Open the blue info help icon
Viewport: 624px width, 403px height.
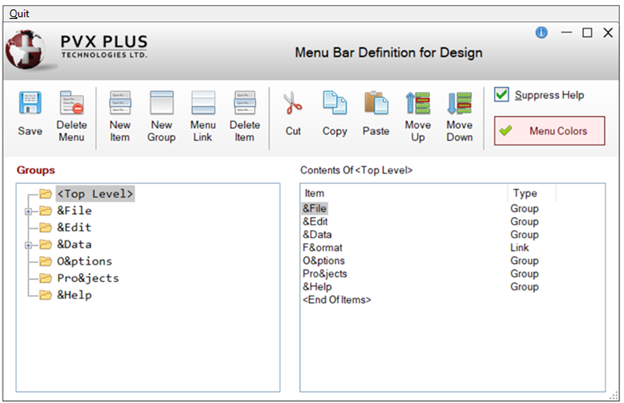[x=542, y=32]
